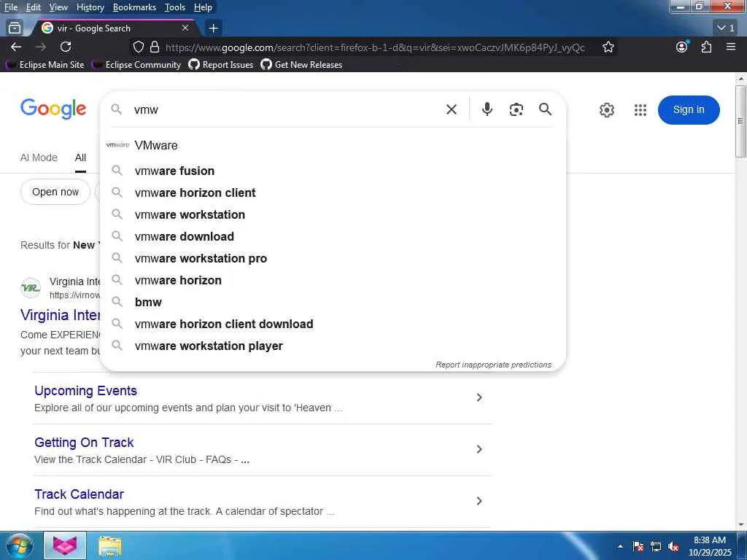The height and width of the screenshot is (560, 747).
Task: Open the View menu
Action: (x=58, y=7)
